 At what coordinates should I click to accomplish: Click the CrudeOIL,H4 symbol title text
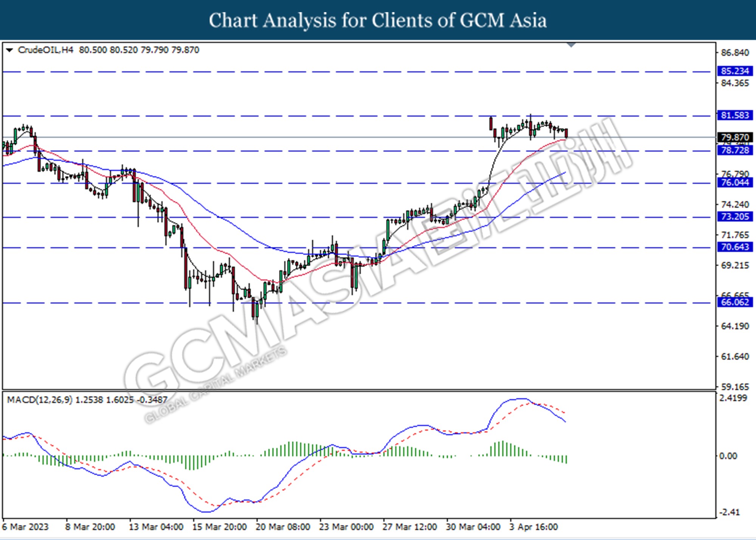tap(45, 50)
